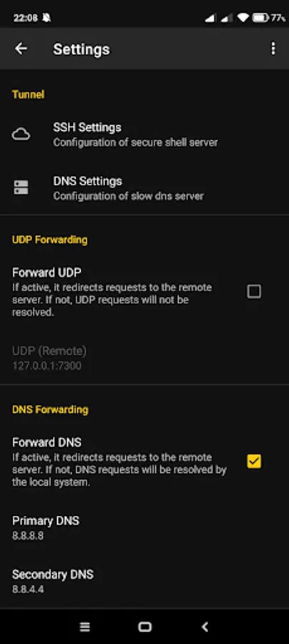The height and width of the screenshot is (644, 289).
Task: Tap the cloud icon for SSH Settings
Action: pyautogui.click(x=21, y=135)
